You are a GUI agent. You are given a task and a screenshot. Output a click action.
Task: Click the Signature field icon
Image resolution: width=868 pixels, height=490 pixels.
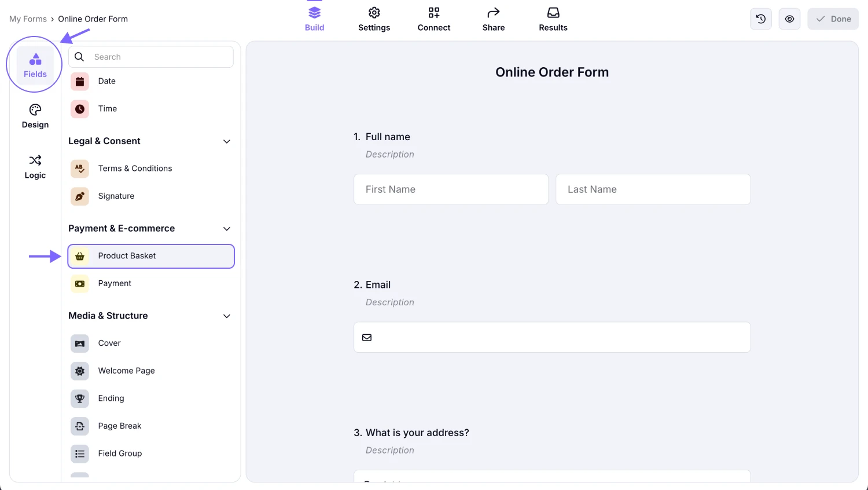(x=79, y=196)
